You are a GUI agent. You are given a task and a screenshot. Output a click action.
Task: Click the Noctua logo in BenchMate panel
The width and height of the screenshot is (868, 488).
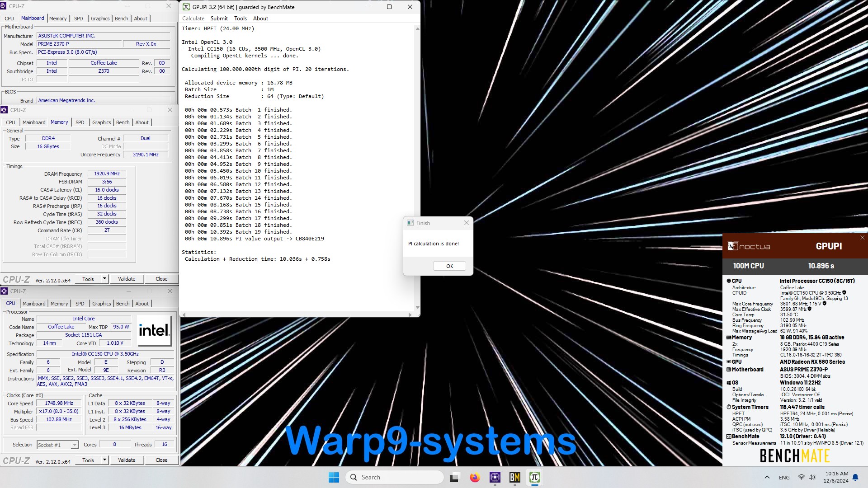tap(749, 246)
